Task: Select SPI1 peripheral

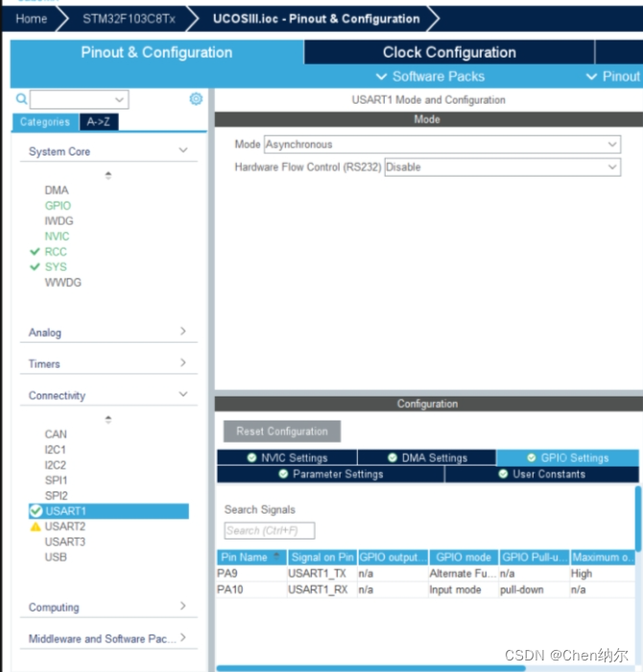Action: (56, 480)
